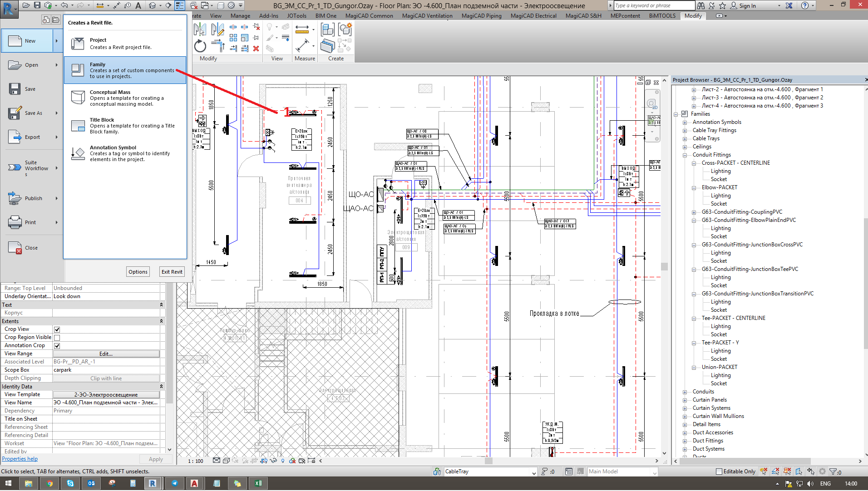The image size is (868, 491).
Task: Open the MagiCAD Electrical ribbon tab
Action: tap(533, 15)
